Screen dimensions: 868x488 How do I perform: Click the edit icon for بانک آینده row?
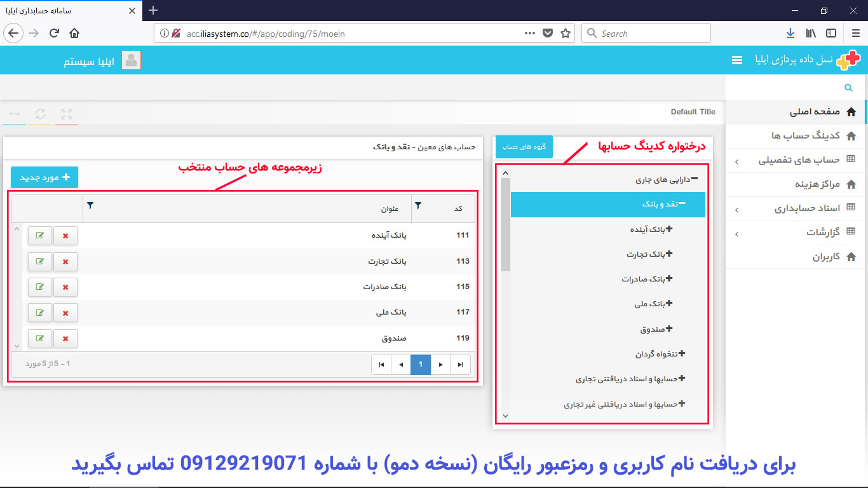39,236
